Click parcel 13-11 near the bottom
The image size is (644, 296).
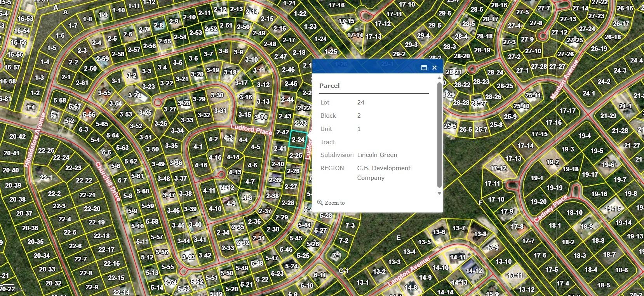pyautogui.click(x=515, y=275)
